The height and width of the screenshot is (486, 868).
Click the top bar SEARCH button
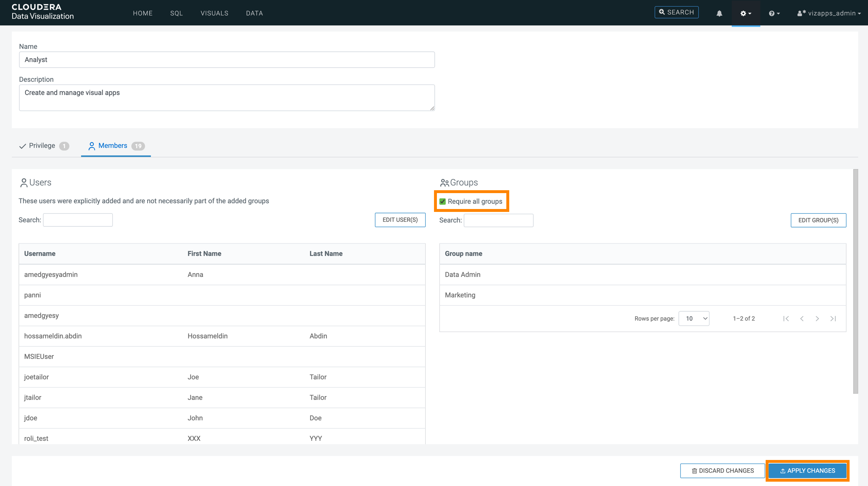tap(676, 12)
